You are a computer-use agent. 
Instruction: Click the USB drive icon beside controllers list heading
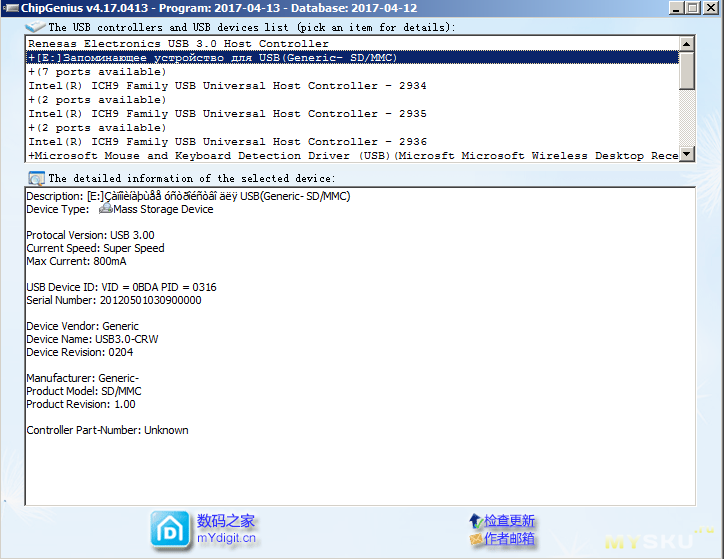point(35,27)
